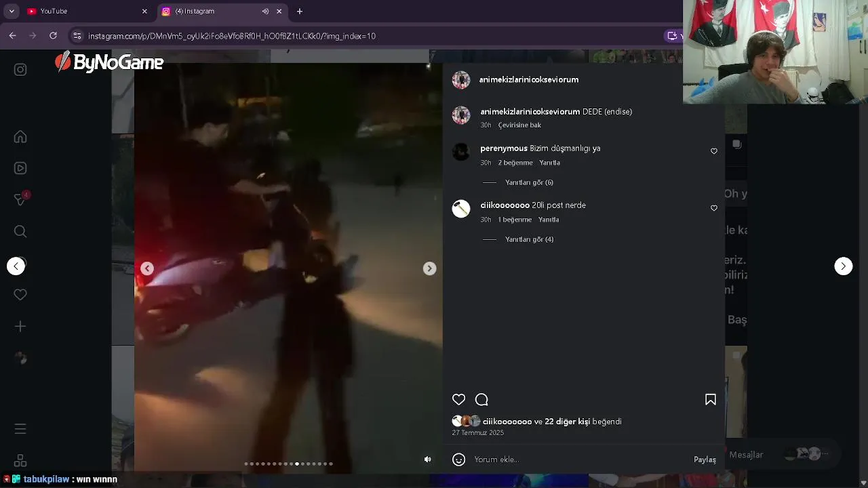This screenshot has height=488, width=868.
Task: Go to next post with right arrow
Action: (x=843, y=266)
